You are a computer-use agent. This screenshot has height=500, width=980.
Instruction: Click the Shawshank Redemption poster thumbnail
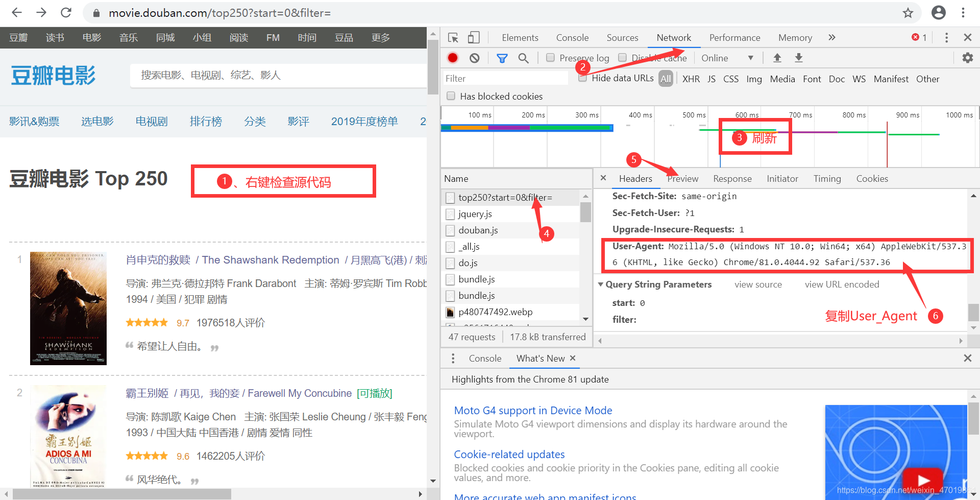tap(68, 308)
